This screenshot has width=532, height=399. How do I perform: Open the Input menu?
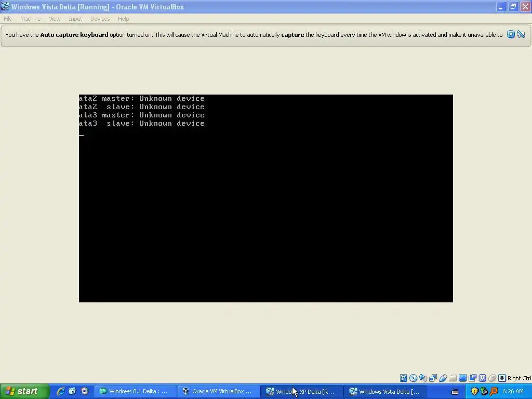(75, 19)
